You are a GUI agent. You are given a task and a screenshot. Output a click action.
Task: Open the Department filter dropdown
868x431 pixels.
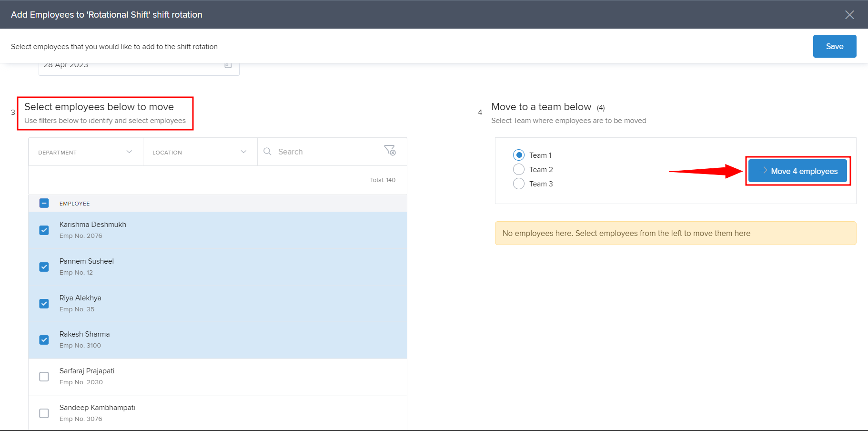(86, 152)
